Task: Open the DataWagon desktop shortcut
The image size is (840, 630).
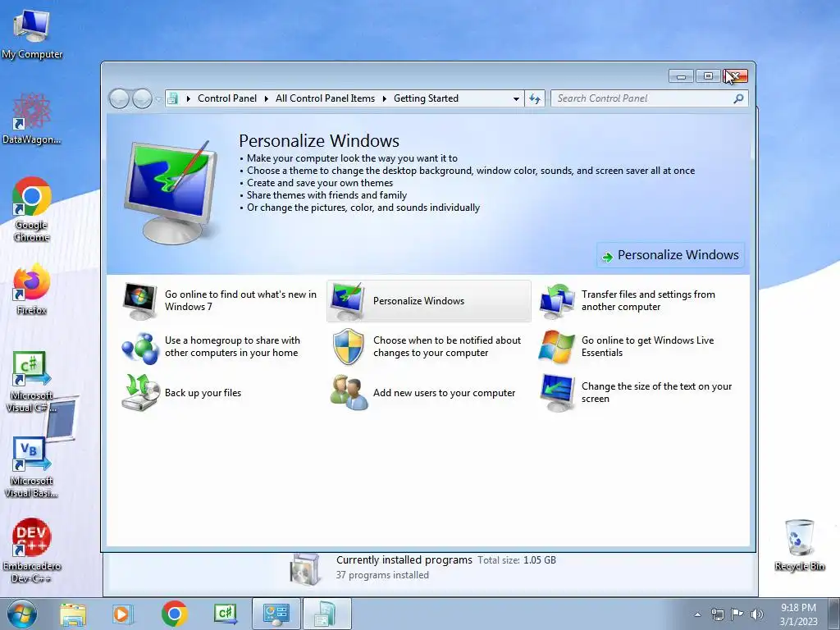Action: point(31,119)
